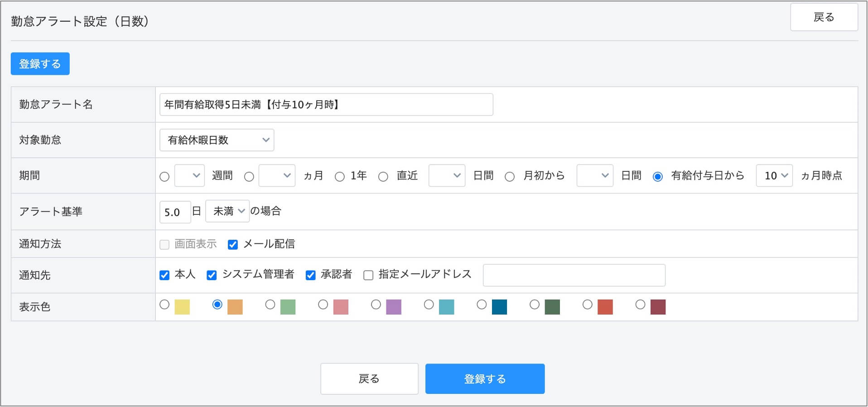The height and width of the screenshot is (407, 868).
Task: Select the 月初から radio button
Action: point(510,177)
